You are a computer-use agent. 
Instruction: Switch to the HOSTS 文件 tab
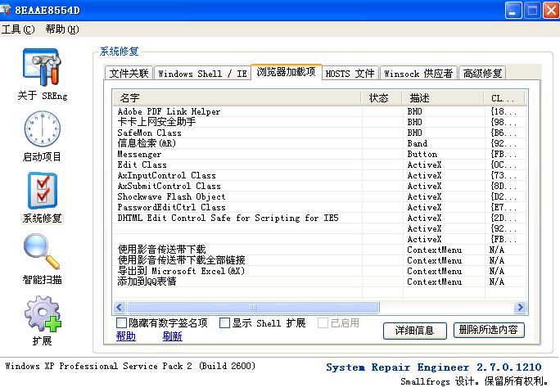350,73
